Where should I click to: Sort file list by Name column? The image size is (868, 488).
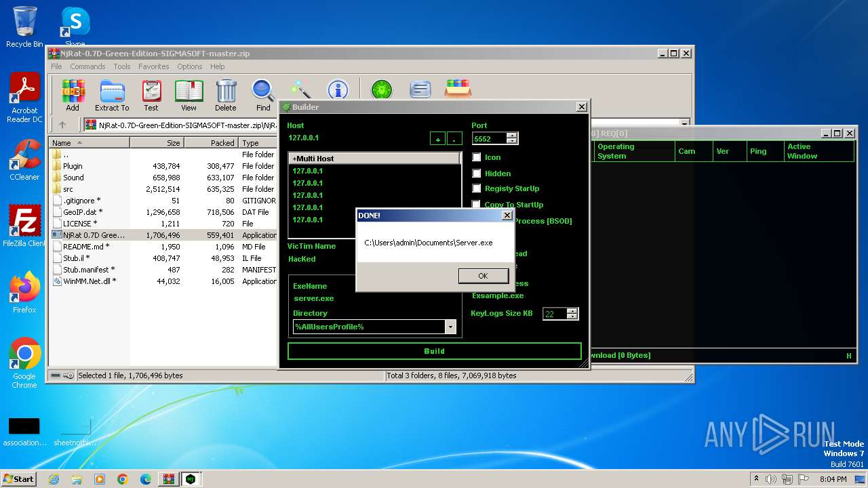point(89,143)
